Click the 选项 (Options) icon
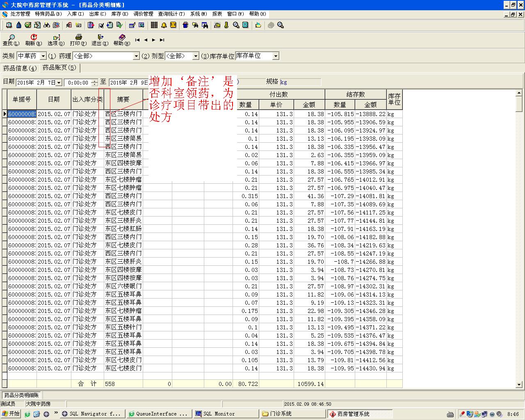 (x=56, y=38)
